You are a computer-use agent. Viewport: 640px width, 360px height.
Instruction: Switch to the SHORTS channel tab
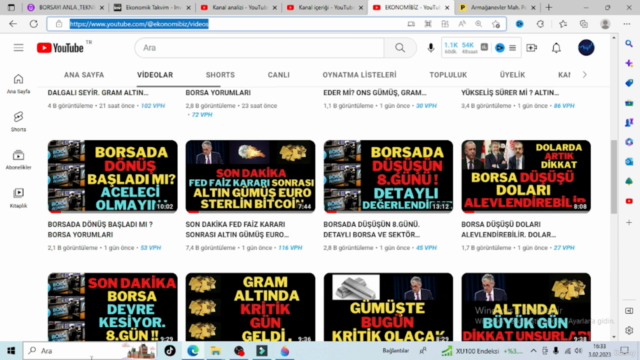pyautogui.click(x=220, y=75)
